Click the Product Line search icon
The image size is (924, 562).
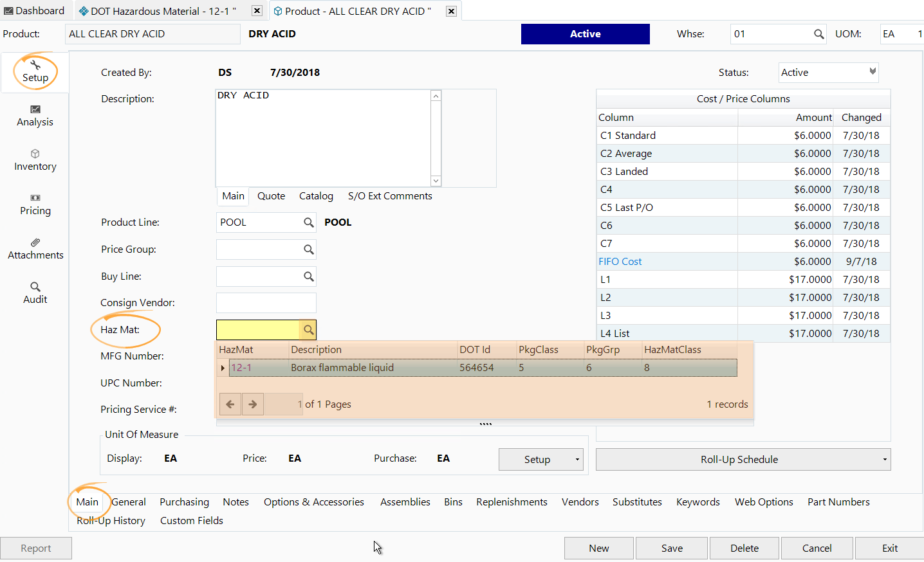[x=308, y=222]
